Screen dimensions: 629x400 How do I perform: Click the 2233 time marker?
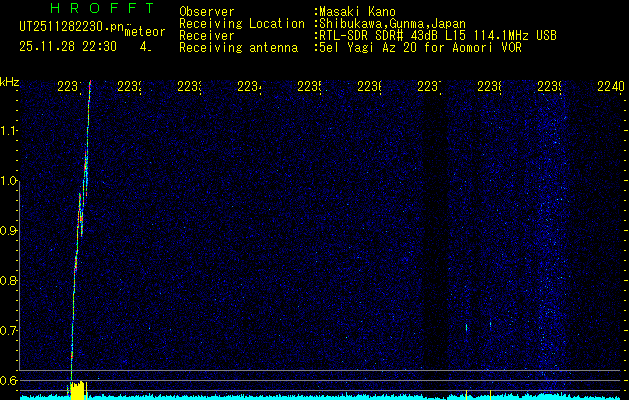point(190,86)
